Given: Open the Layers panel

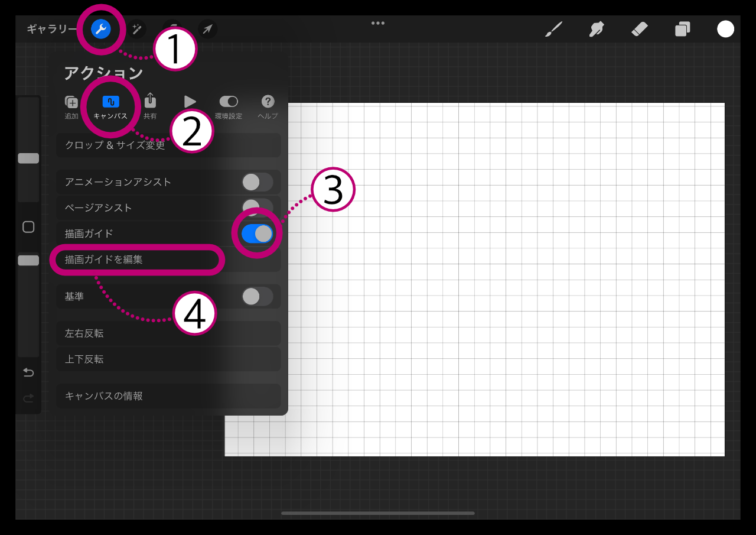Looking at the screenshot, I should (683, 29).
